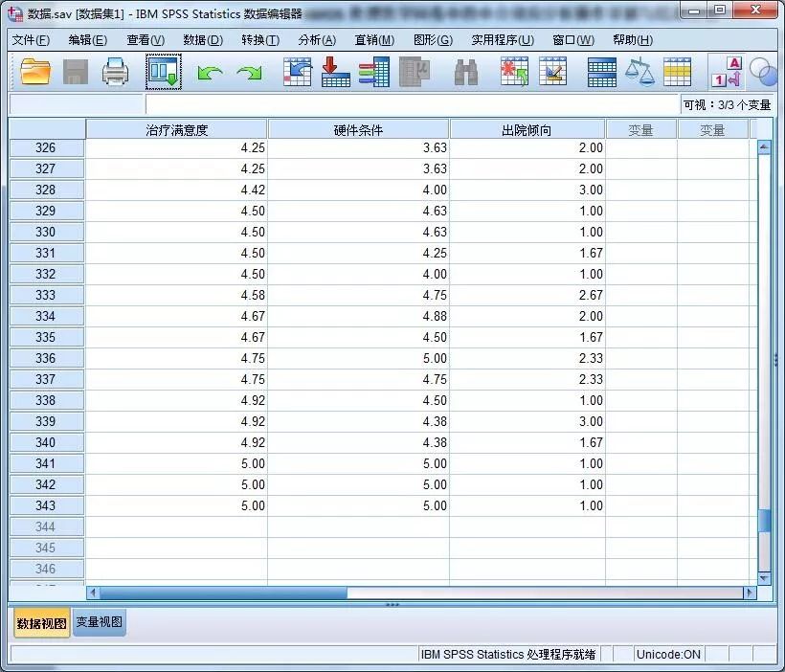Click Weight cases scales icon
This screenshot has height=672, width=785.
(639, 72)
